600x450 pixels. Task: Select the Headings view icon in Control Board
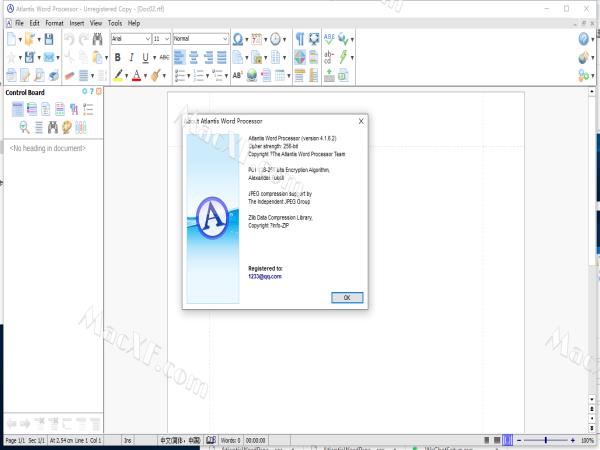click(18, 109)
